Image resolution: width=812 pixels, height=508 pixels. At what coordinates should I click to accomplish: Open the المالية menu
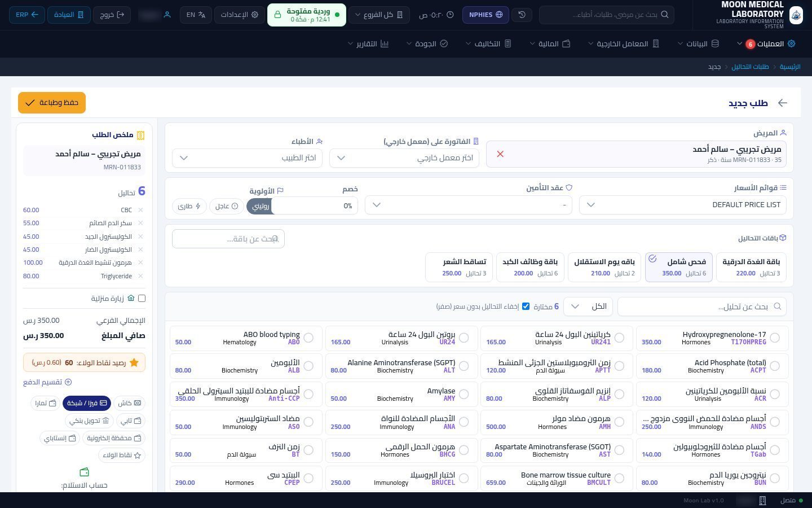[x=550, y=43]
